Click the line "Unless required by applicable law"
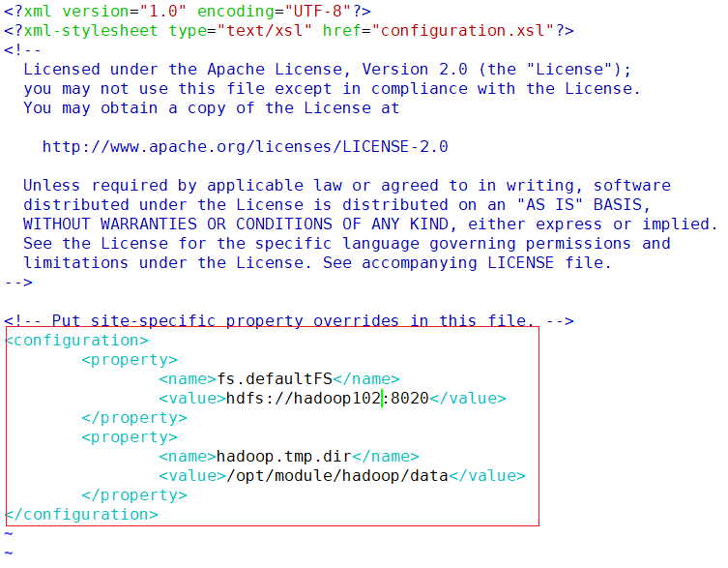This screenshot has width=728, height=568. 347,186
